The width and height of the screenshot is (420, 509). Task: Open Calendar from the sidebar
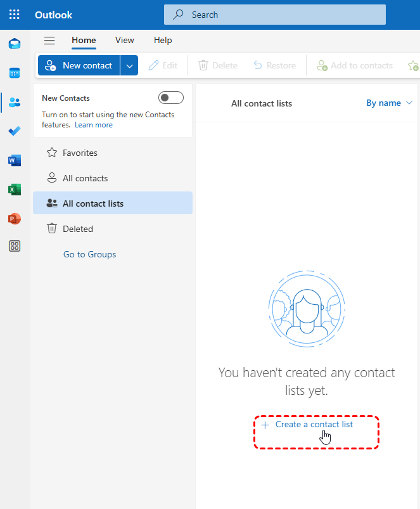(15, 73)
